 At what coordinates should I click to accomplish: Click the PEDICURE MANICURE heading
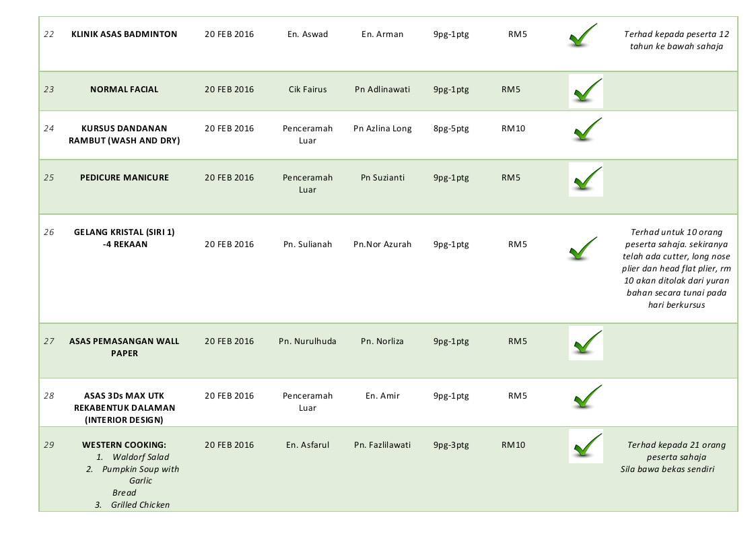coord(125,178)
